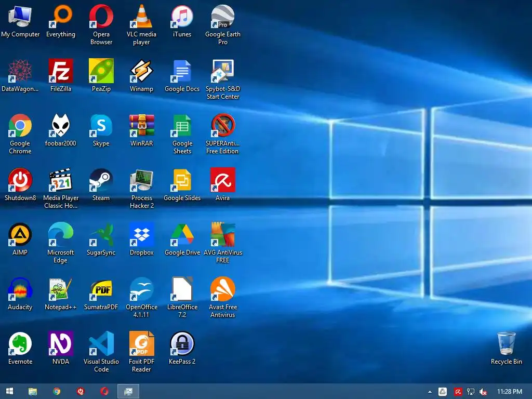The image size is (532, 399).
Task: Click the muted volume tray icon
Action: tap(483, 392)
